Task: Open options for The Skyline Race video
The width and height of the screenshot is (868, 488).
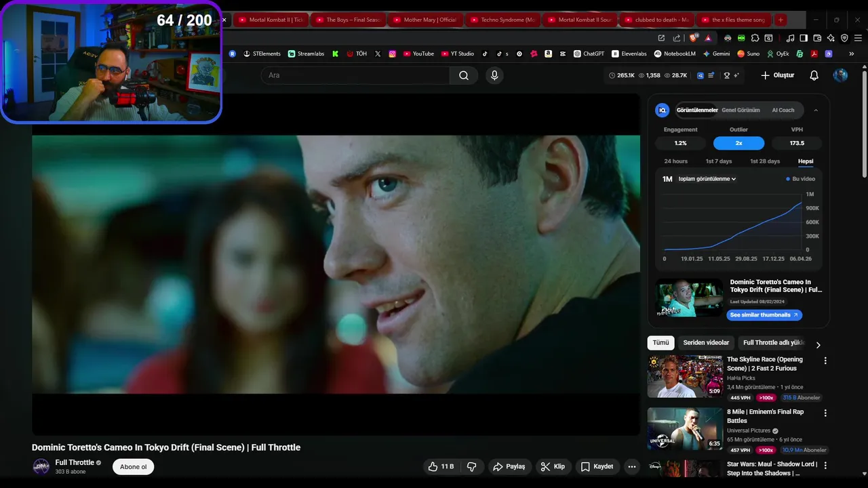Action: point(825,361)
